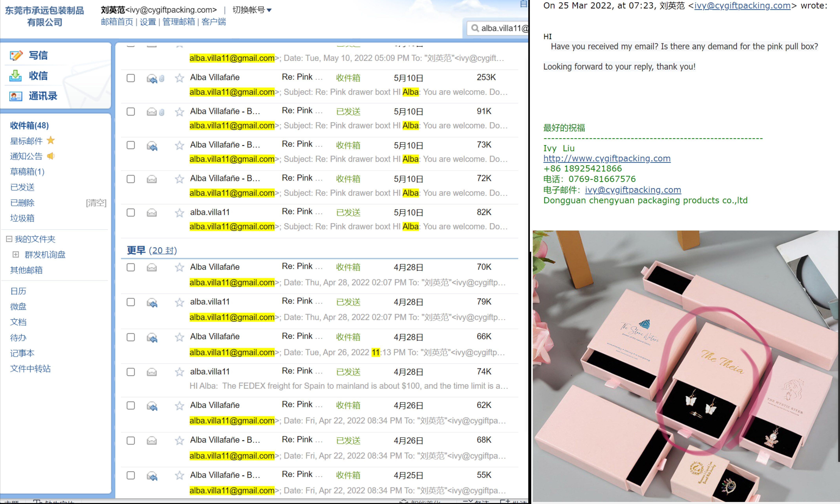Select checkbox for the 91K email
This screenshot has width=840, height=504.
pyautogui.click(x=131, y=112)
